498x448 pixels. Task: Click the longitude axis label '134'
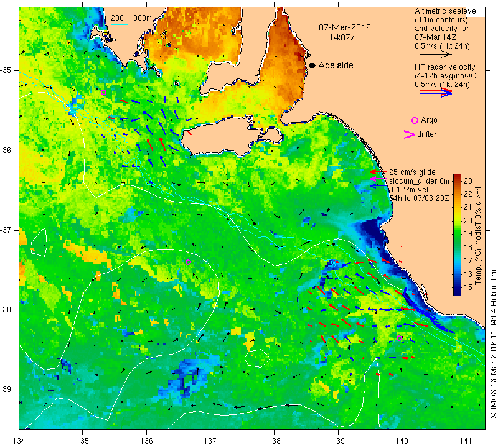(19, 441)
